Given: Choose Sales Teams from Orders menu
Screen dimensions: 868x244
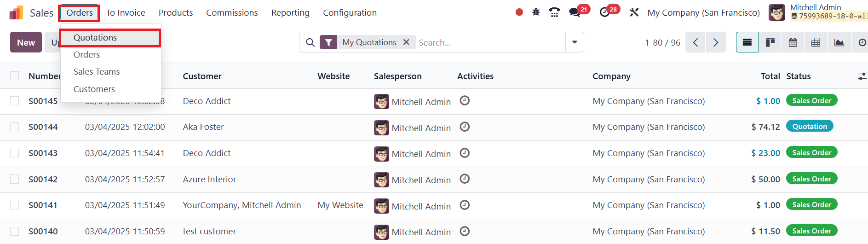Looking at the screenshot, I should coord(97,72).
